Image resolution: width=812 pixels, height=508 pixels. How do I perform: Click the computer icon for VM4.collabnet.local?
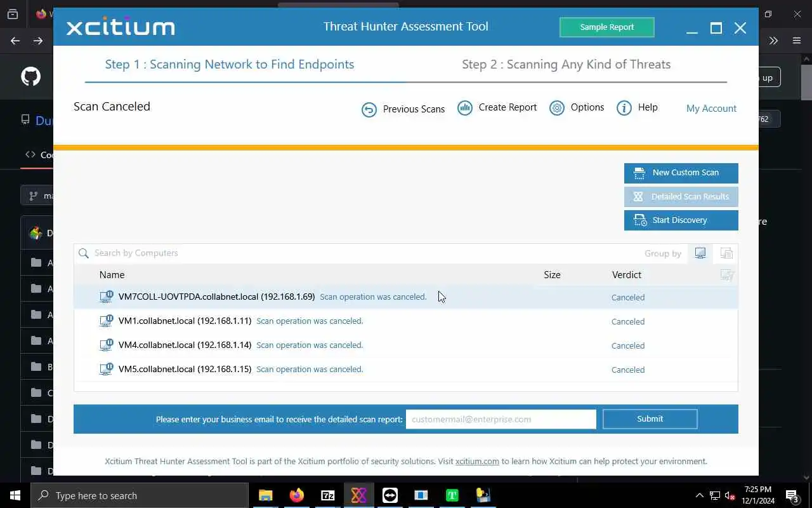click(x=107, y=345)
